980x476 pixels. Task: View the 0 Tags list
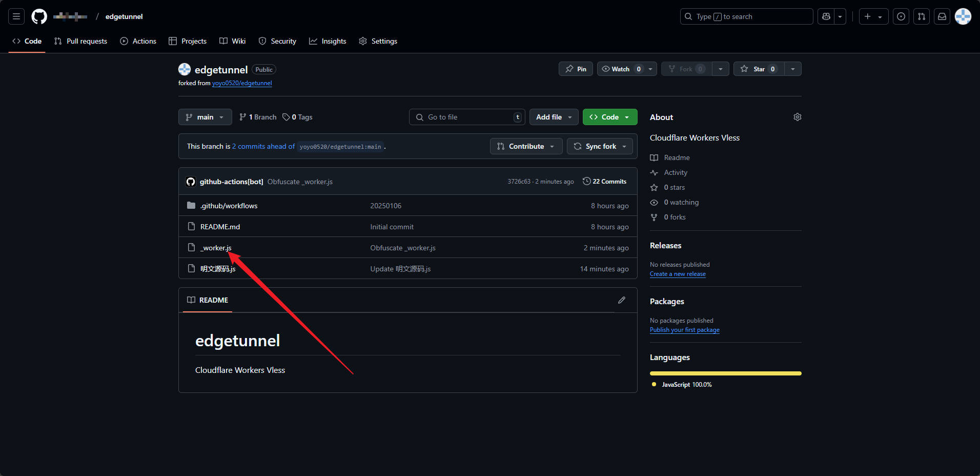pyautogui.click(x=297, y=117)
